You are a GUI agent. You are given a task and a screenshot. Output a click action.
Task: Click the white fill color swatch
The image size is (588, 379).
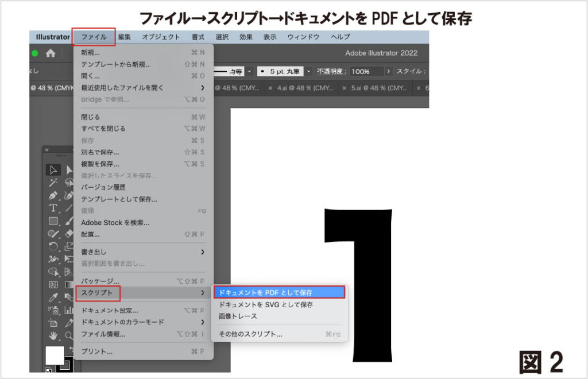pyautogui.click(x=55, y=354)
